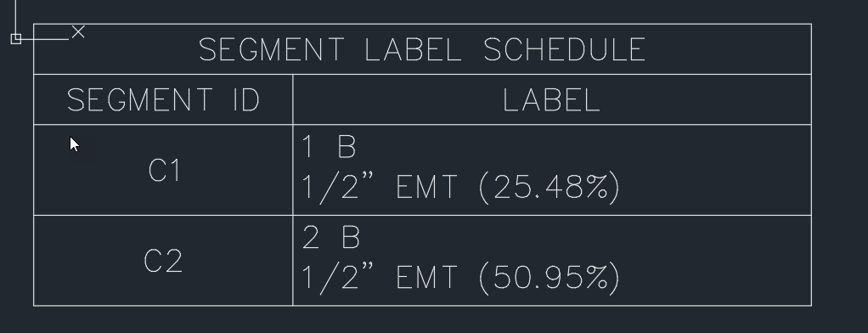Click the 1/2" EMT (50.95%) label text
This screenshot has width=868, height=333.
coord(460,278)
